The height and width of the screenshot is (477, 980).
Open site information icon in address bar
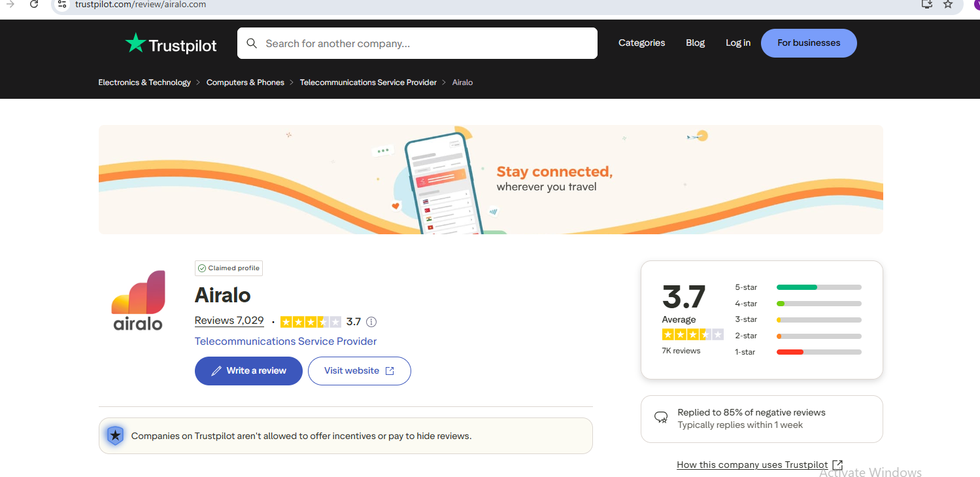click(62, 4)
